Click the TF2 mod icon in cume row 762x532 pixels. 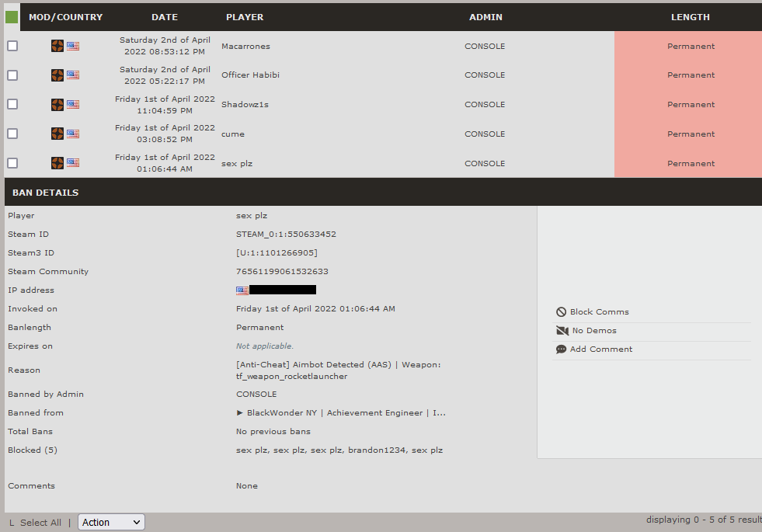57,134
